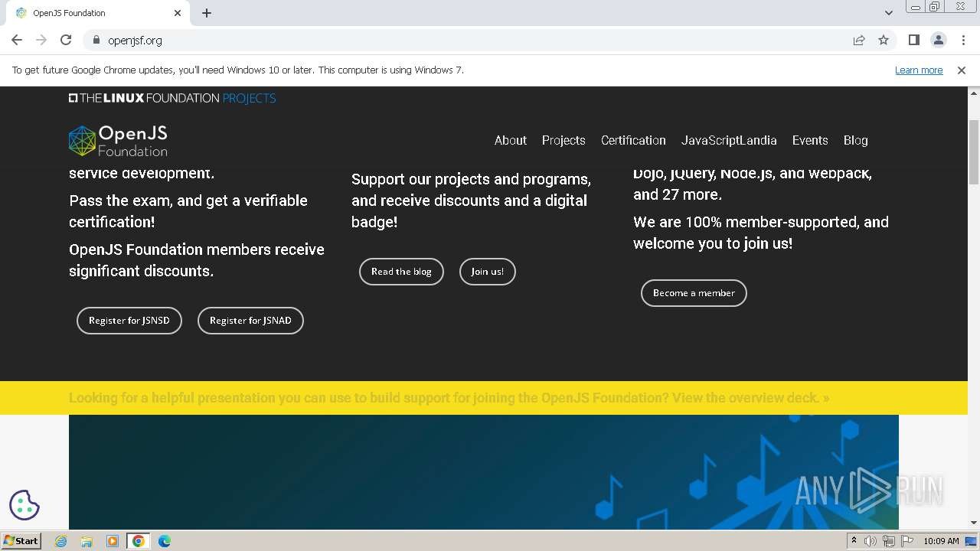The image size is (980, 551).
Task: Open the Events menu item
Action: pyautogui.click(x=810, y=140)
